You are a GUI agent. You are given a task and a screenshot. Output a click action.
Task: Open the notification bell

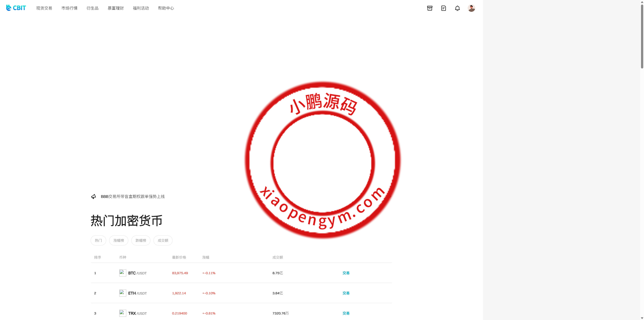click(457, 8)
